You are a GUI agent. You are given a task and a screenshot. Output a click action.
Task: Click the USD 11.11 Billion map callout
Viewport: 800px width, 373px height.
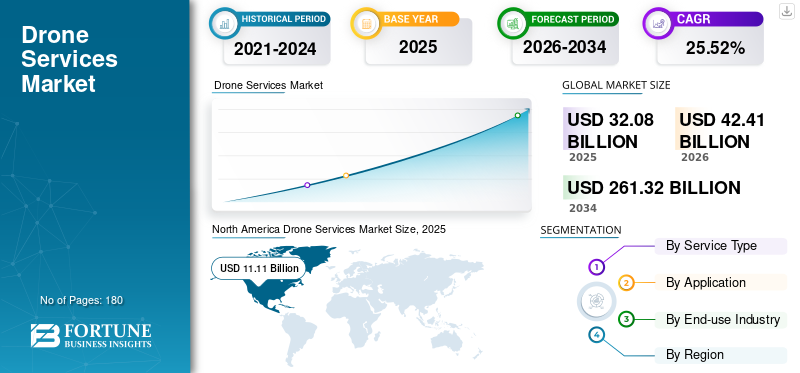(x=259, y=268)
